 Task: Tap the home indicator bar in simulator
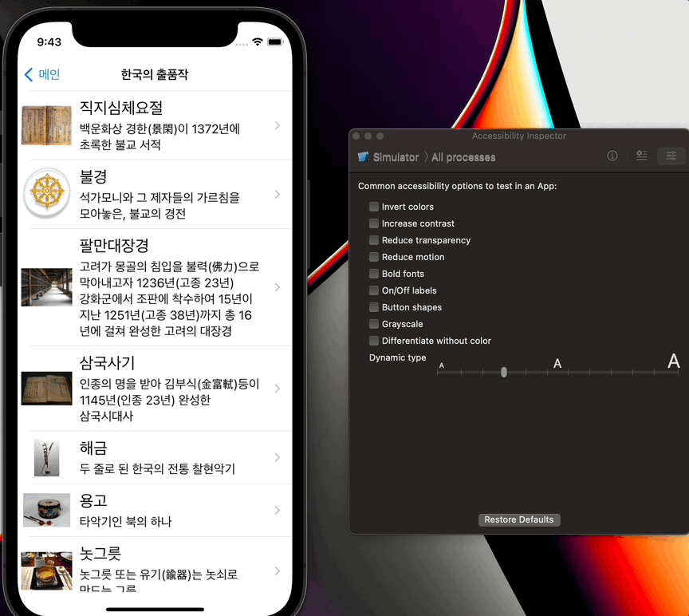[155, 610]
